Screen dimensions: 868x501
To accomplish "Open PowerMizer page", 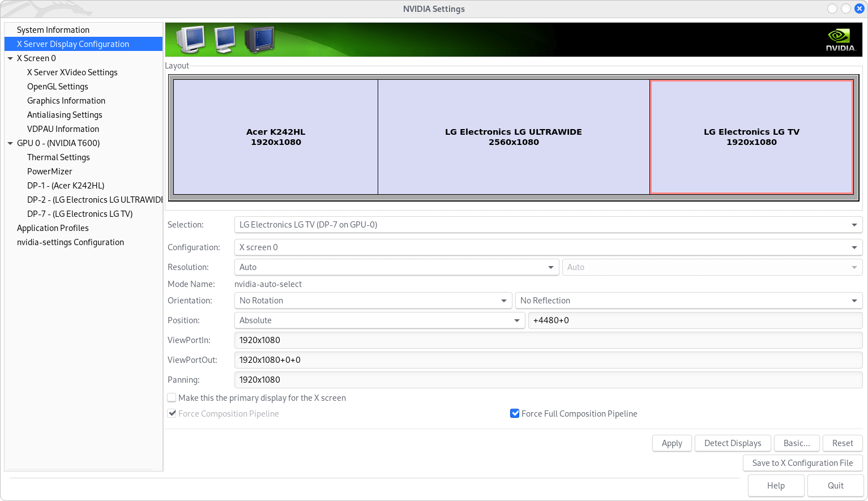I will (x=50, y=172).
